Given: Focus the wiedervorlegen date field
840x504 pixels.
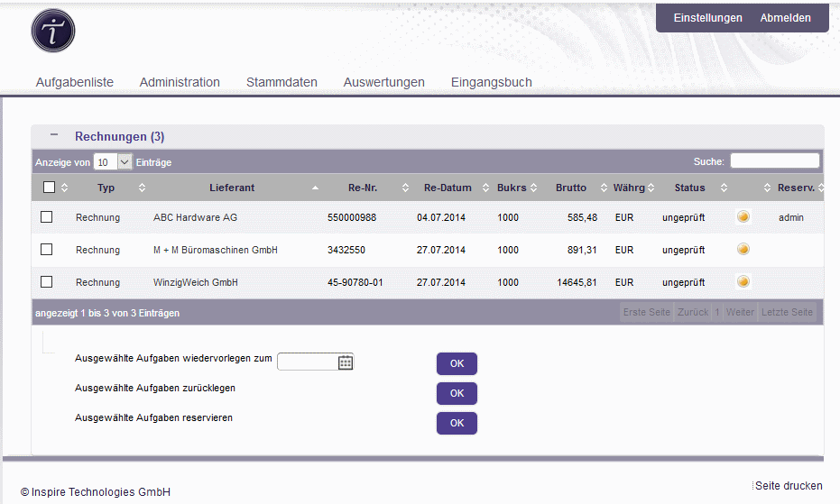Looking at the screenshot, I should click(308, 362).
